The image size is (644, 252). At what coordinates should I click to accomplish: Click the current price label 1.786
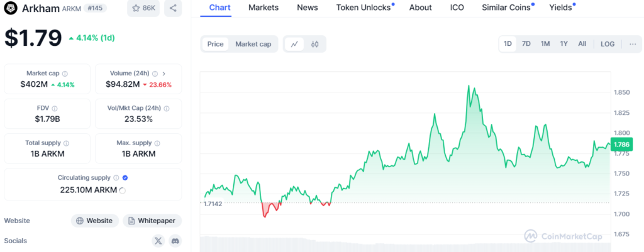622,145
